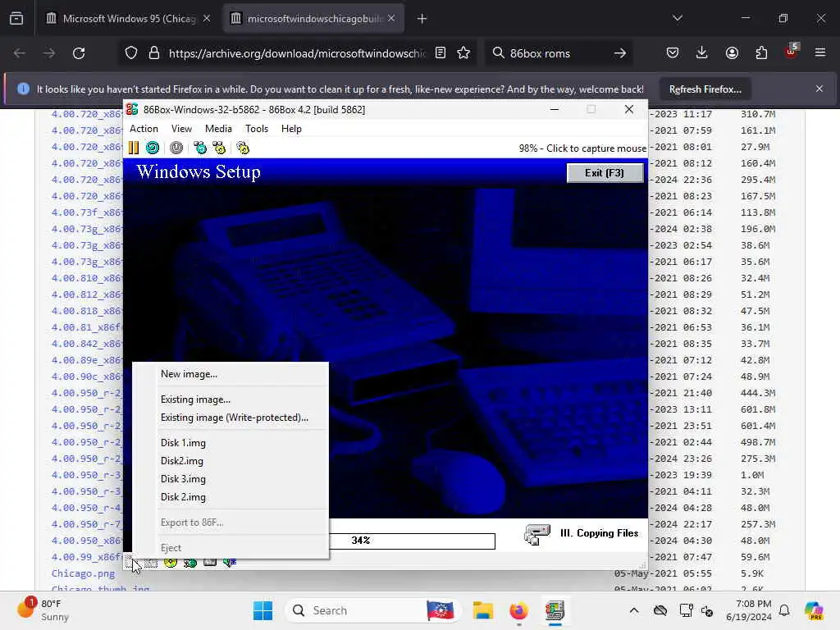Click the second floppy drive status icon
The height and width of the screenshot is (630, 840).
point(151,563)
